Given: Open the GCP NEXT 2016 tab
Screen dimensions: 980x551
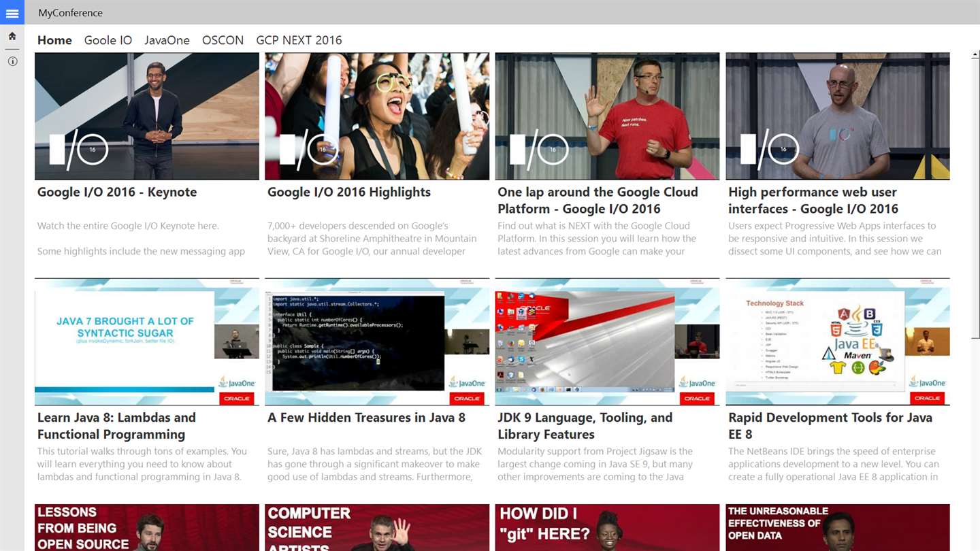Looking at the screenshot, I should click(x=299, y=40).
